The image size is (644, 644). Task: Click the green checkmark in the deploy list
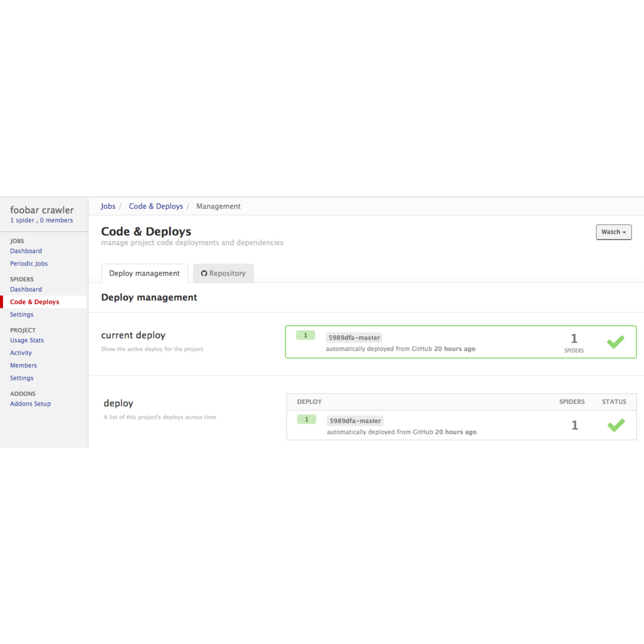pos(615,425)
